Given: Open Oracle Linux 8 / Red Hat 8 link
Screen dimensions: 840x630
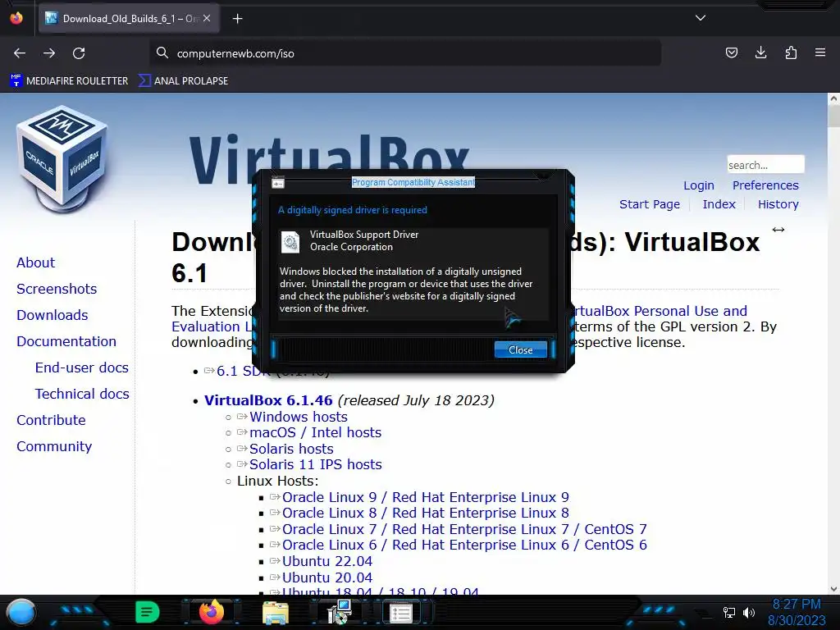Looking at the screenshot, I should point(426,513).
